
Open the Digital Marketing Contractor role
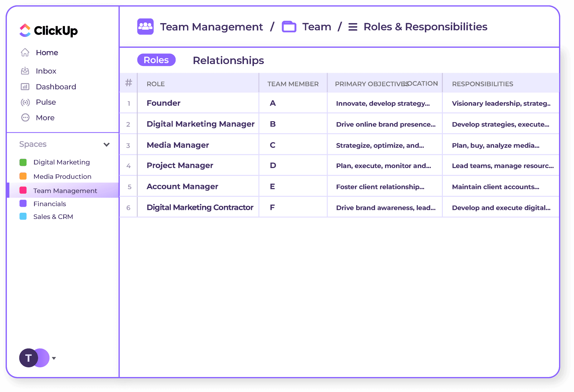[200, 207]
